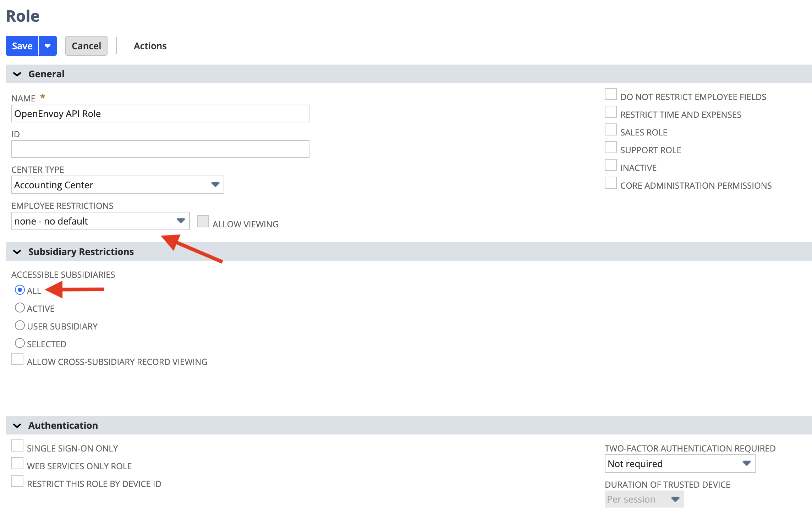The width and height of the screenshot is (812, 515).
Task: Enable Web Services Only Role checkbox
Action: (17, 464)
